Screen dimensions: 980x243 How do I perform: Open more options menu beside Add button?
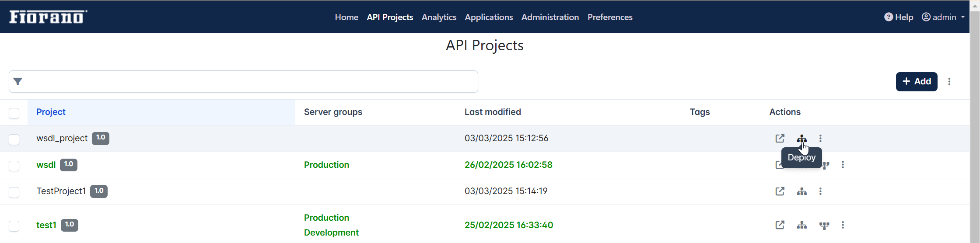pos(949,82)
